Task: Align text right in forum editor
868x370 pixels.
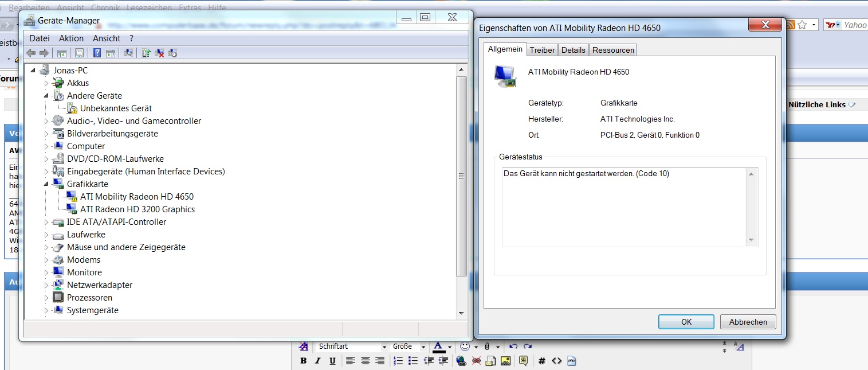Action: pyautogui.click(x=380, y=361)
